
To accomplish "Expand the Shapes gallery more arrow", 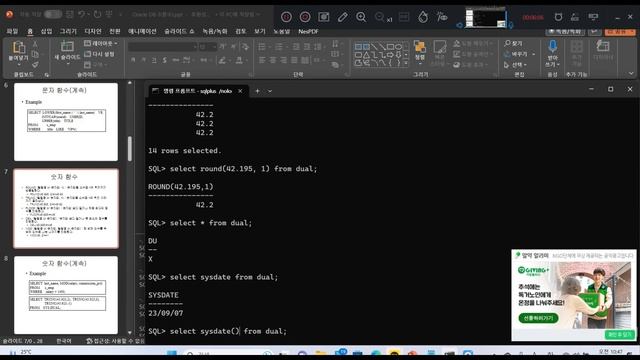I will (x=406, y=64).
